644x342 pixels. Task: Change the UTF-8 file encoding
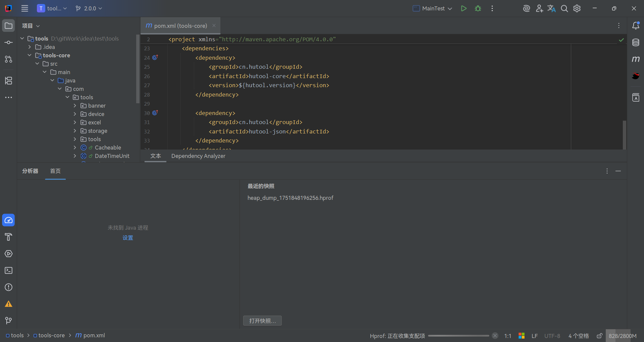pyautogui.click(x=552, y=336)
